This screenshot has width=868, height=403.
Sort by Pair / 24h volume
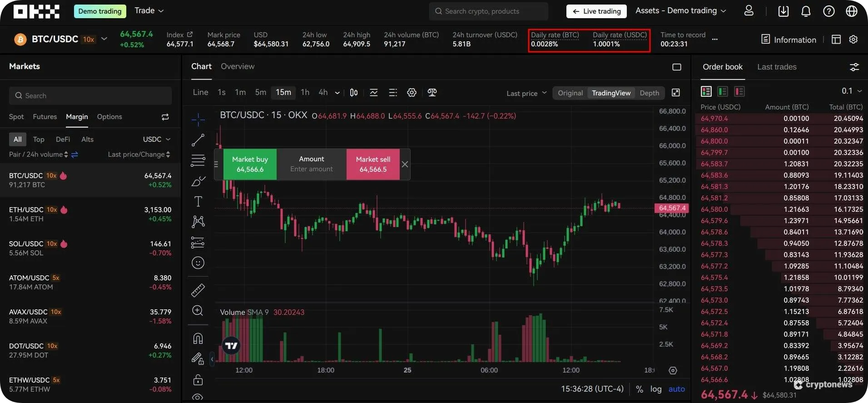(x=39, y=154)
